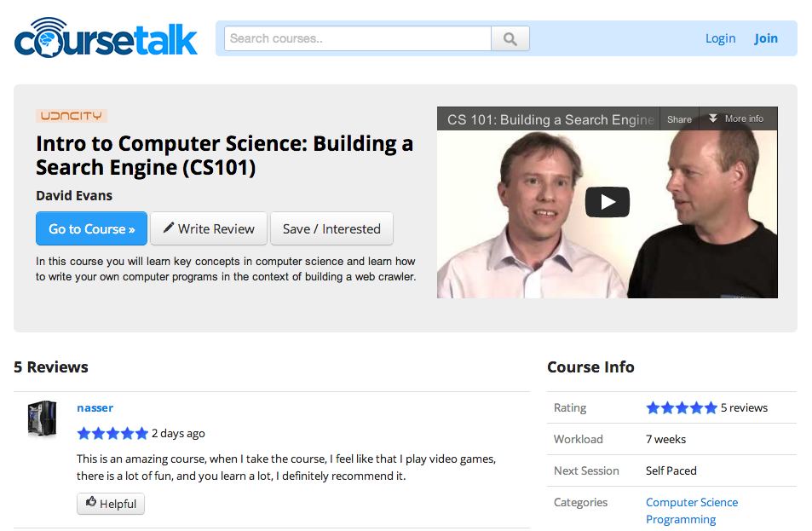Open the Login link

tap(720, 38)
